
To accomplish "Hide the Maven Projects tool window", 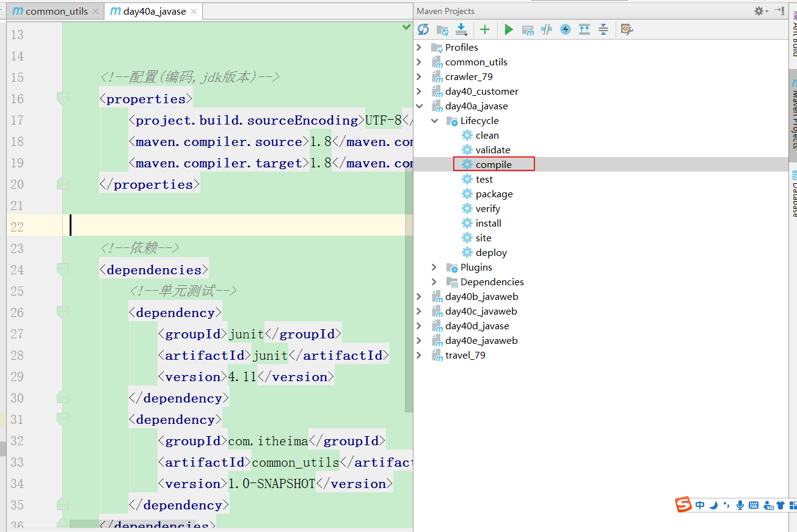I will [779, 11].
